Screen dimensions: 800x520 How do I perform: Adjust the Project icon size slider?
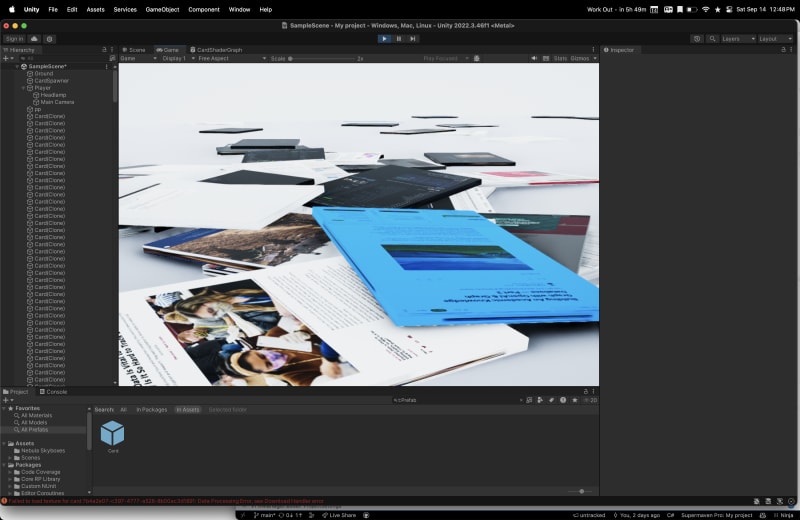click(580, 491)
